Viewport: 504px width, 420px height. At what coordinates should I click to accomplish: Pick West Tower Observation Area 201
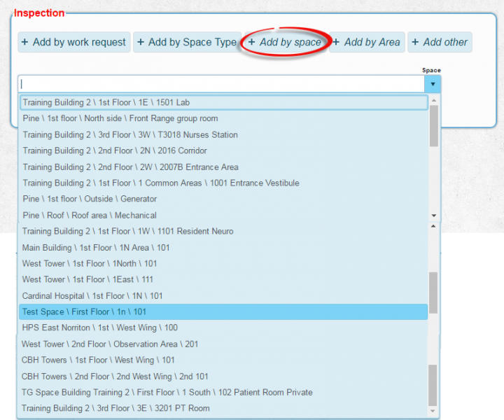tap(223, 344)
